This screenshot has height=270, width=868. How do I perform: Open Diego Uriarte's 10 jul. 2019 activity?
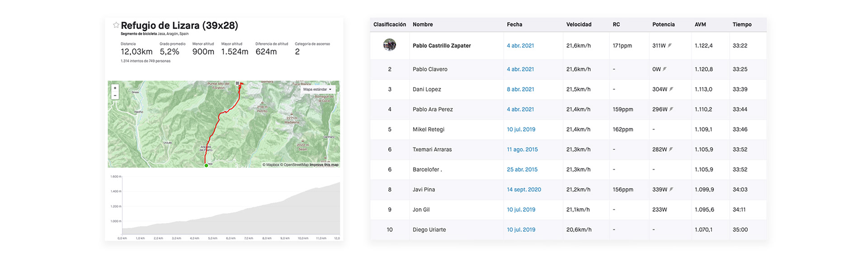pyautogui.click(x=521, y=230)
